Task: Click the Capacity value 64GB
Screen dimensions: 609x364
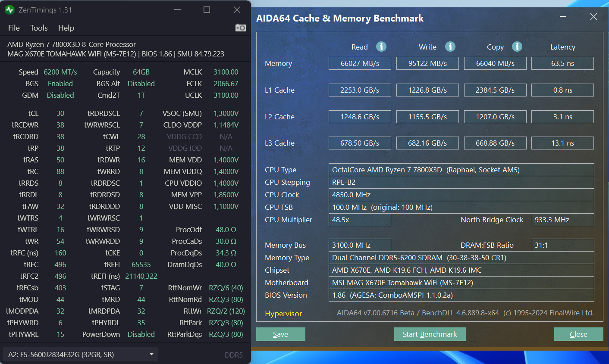Action: (141, 72)
